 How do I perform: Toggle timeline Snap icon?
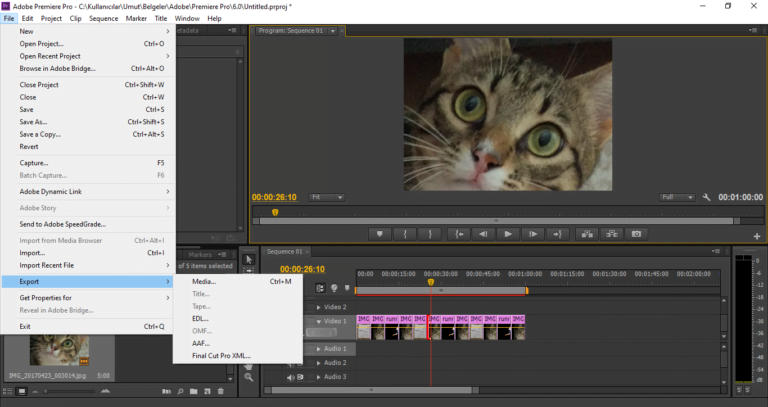320,288
